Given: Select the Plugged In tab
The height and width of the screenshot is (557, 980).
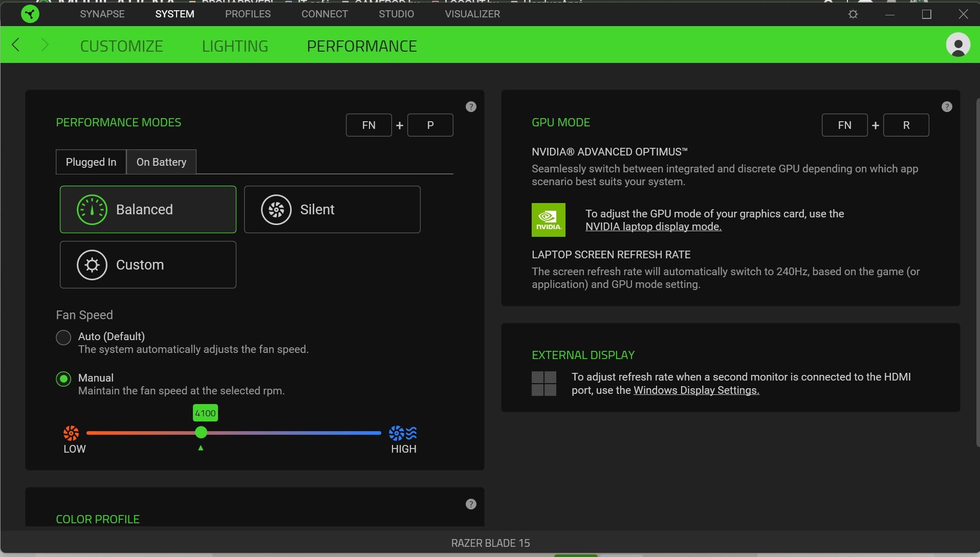Looking at the screenshot, I should pos(91,162).
